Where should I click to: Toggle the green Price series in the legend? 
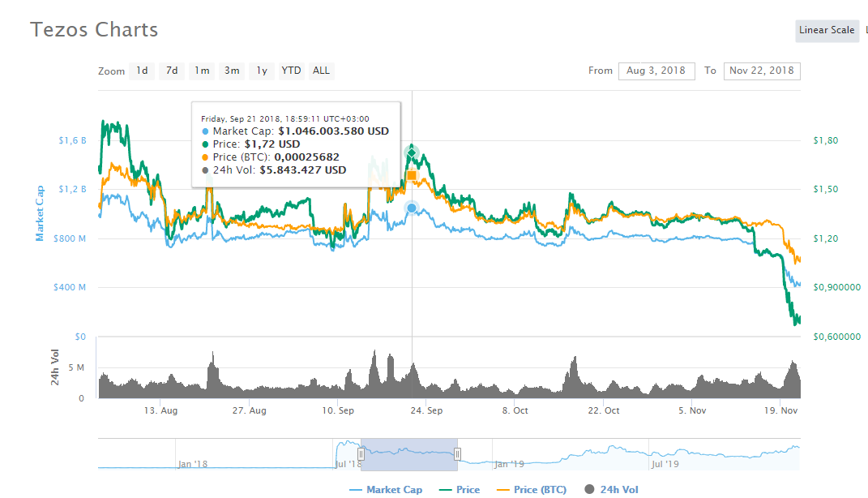point(460,490)
